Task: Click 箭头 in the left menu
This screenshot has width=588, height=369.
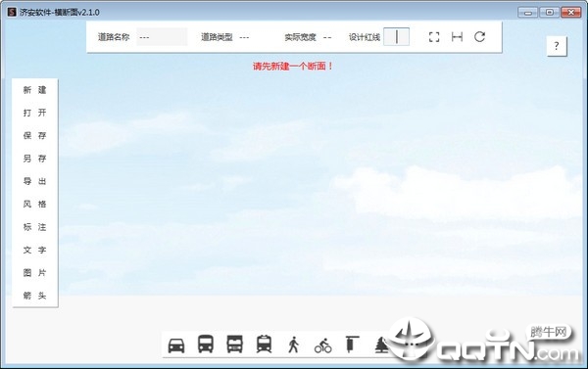Action: (35, 296)
